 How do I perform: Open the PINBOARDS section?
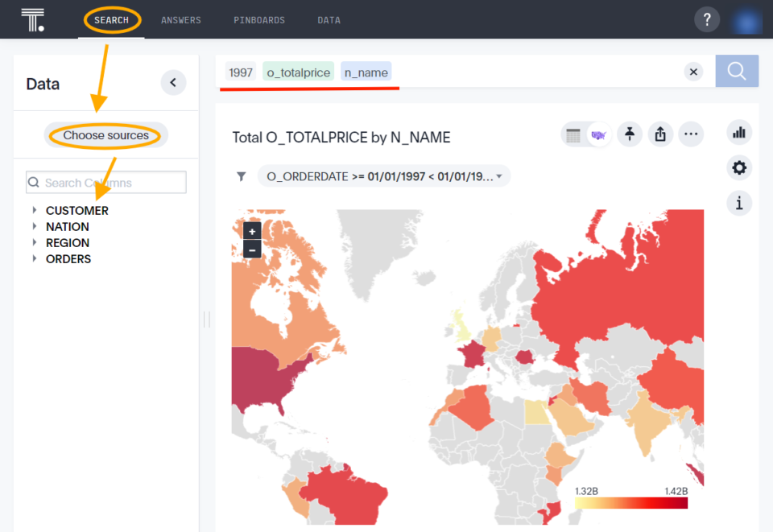tap(258, 19)
